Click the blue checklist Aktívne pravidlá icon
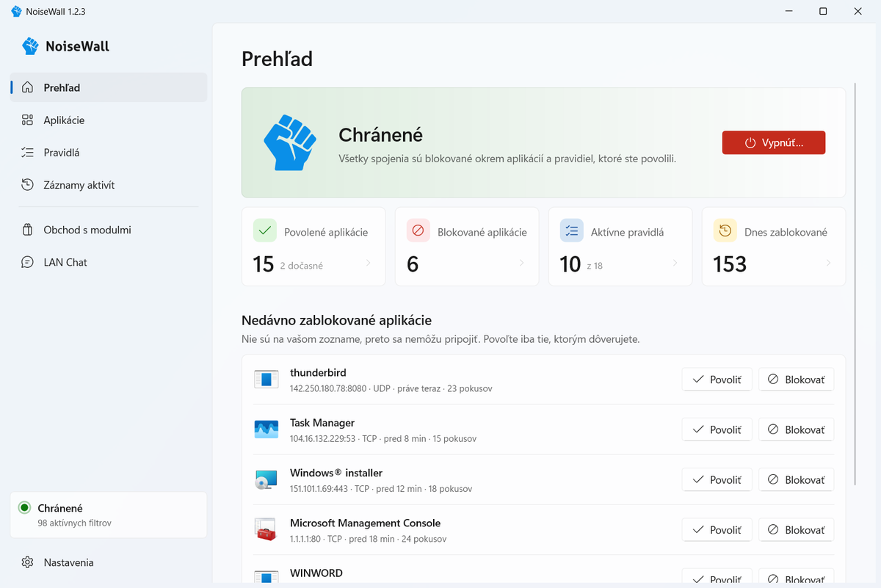This screenshot has width=881, height=588. pos(572,231)
